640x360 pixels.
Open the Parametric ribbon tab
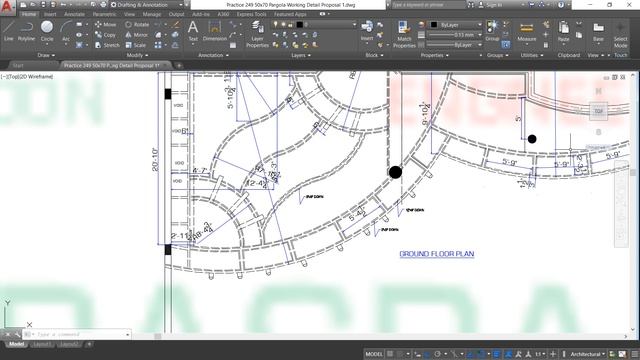(104, 14)
